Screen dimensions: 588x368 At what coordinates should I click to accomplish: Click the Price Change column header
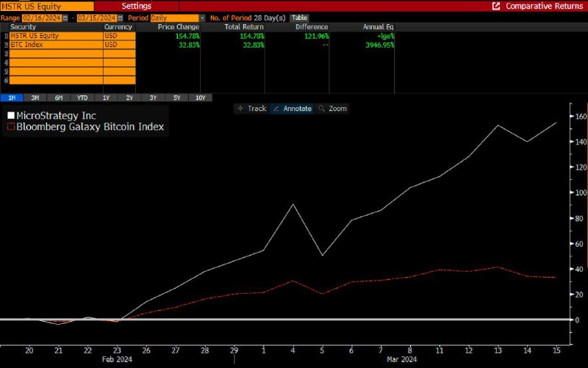pos(179,27)
